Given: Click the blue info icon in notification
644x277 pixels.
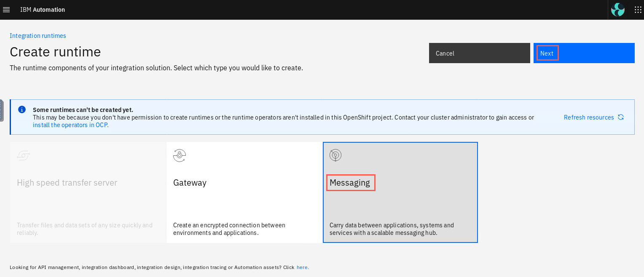Looking at the screenshot, I should 22,109.
